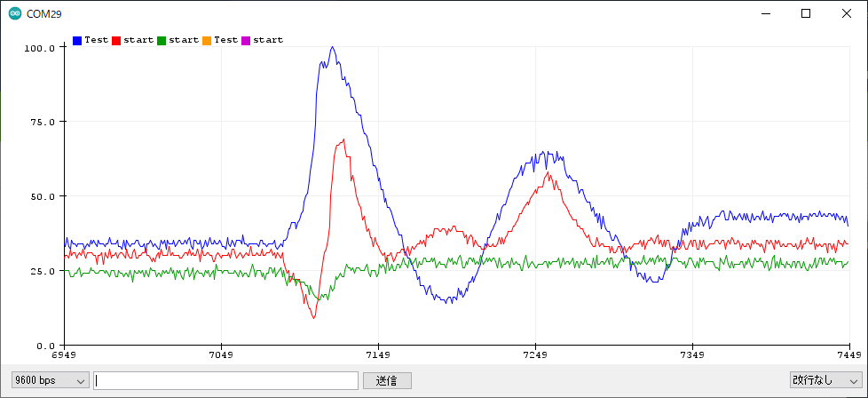The height and width of the screenshot is (398, 868).
Task: Click the 7049 x-axis label
Action: [221, 354]
